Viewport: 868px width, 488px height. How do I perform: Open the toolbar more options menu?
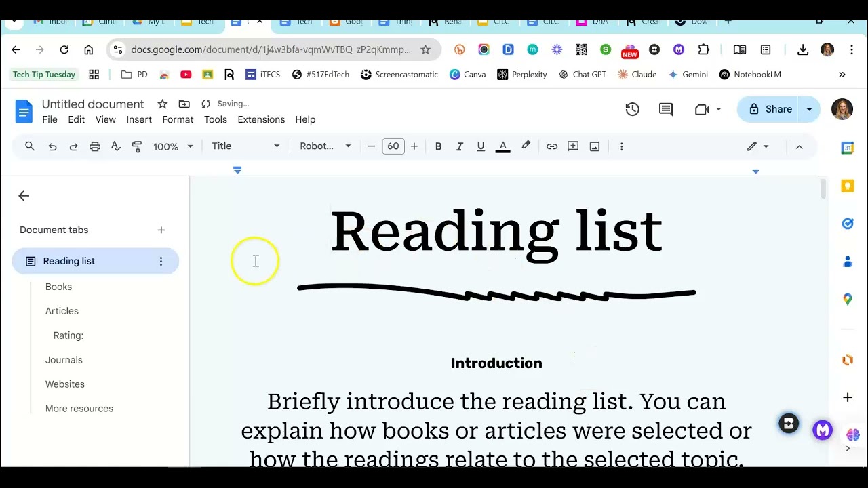[x=621, y=146]
